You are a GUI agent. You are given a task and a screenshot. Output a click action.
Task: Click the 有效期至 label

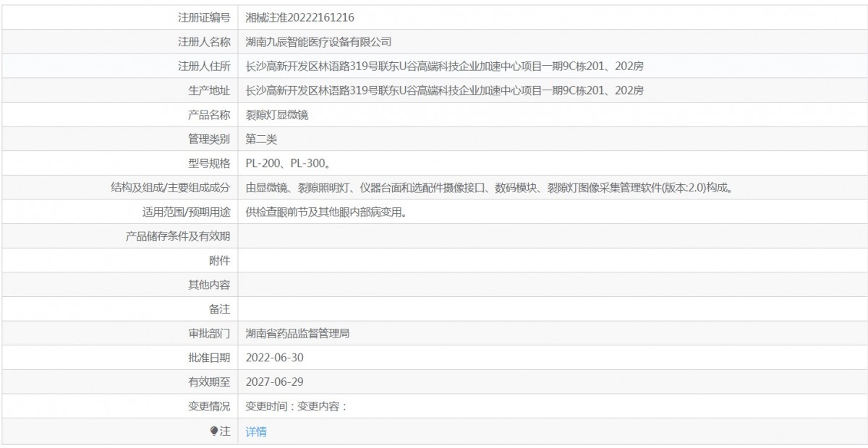(x=209, y=382)
